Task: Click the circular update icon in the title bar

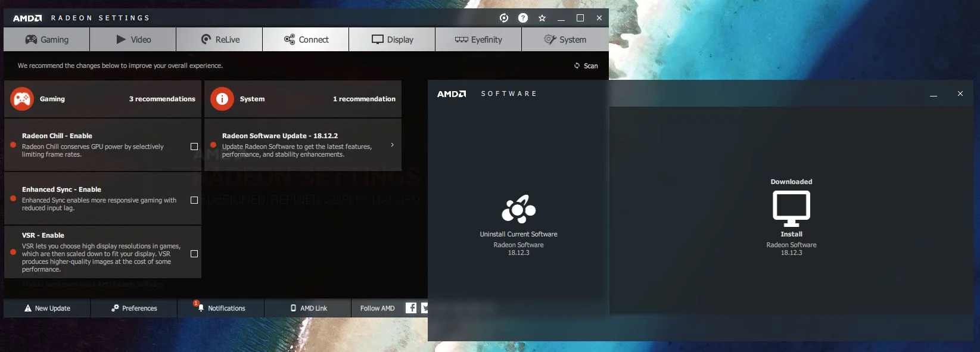Action: (x=504, y=18)
